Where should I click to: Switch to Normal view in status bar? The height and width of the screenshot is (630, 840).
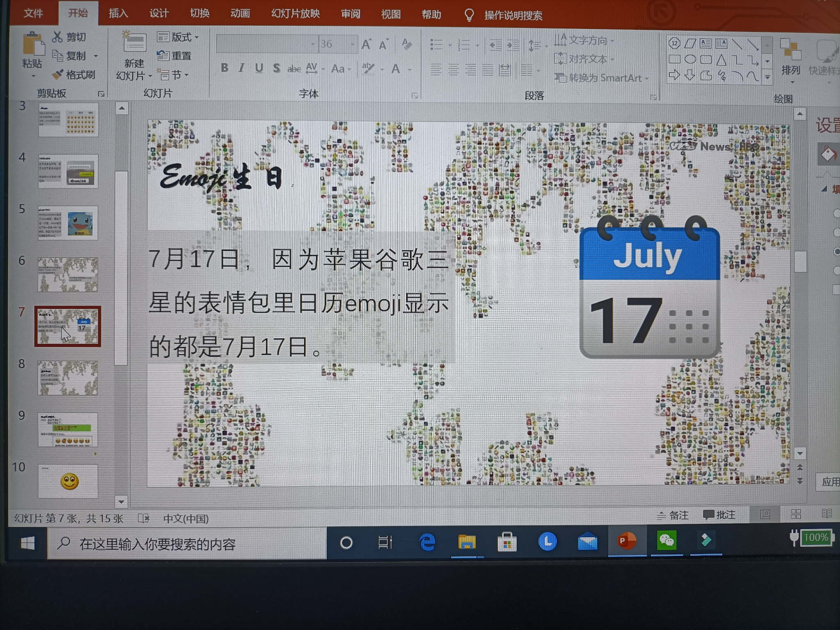point(765,514)
